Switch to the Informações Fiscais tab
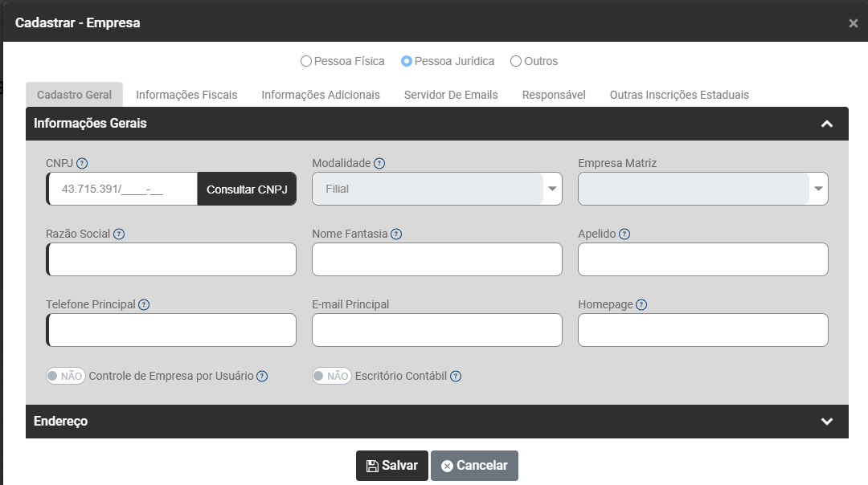The width and height of the screenshot is (868, 485). coord(186,95)
